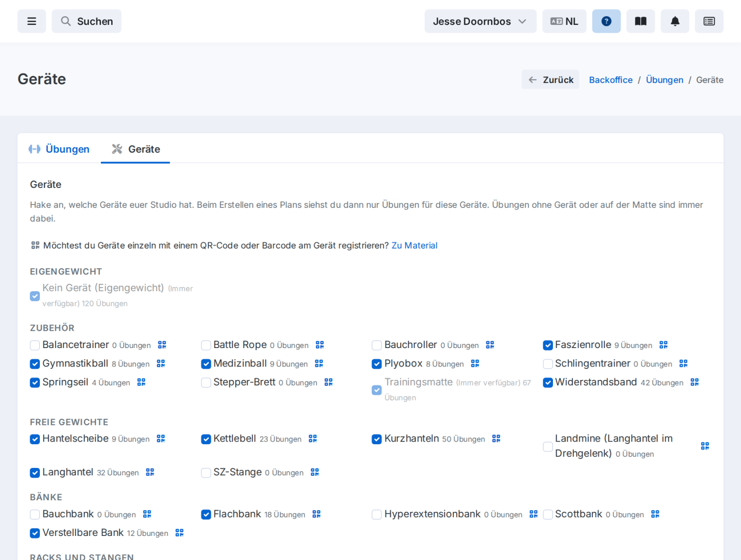Click QR code icon next to Landmine
The width and height of the screenshot is (741, 560).
705,446
